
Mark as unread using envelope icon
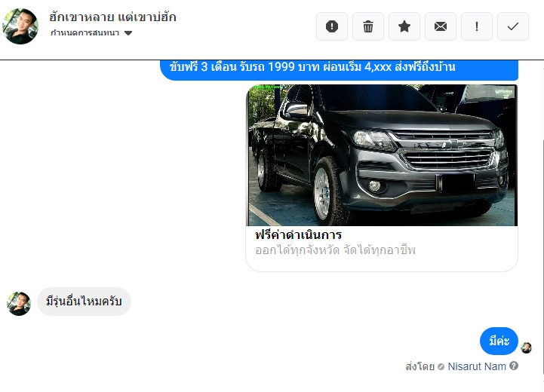pyautogui.click(x=441, y=26)
